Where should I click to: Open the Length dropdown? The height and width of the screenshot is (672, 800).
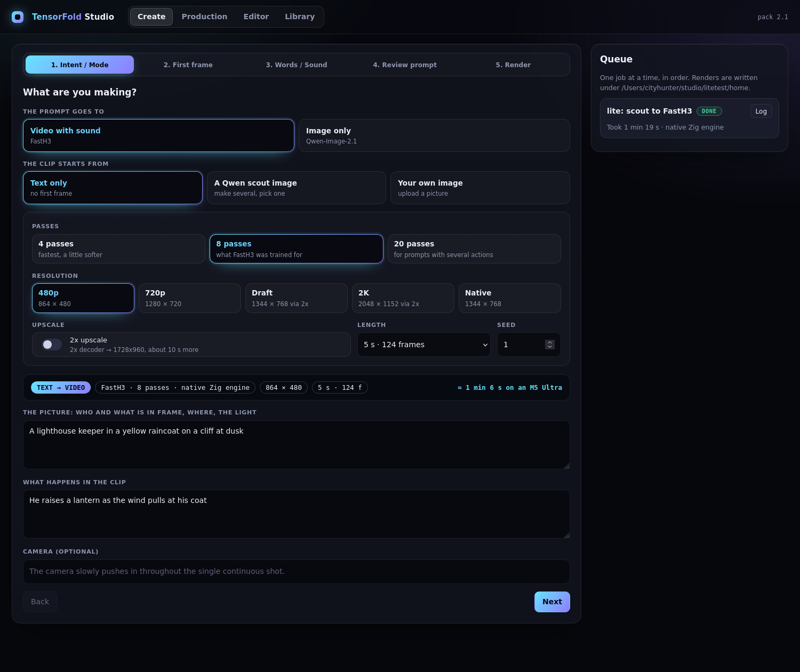pyautogui.click(x=424, y=345)
